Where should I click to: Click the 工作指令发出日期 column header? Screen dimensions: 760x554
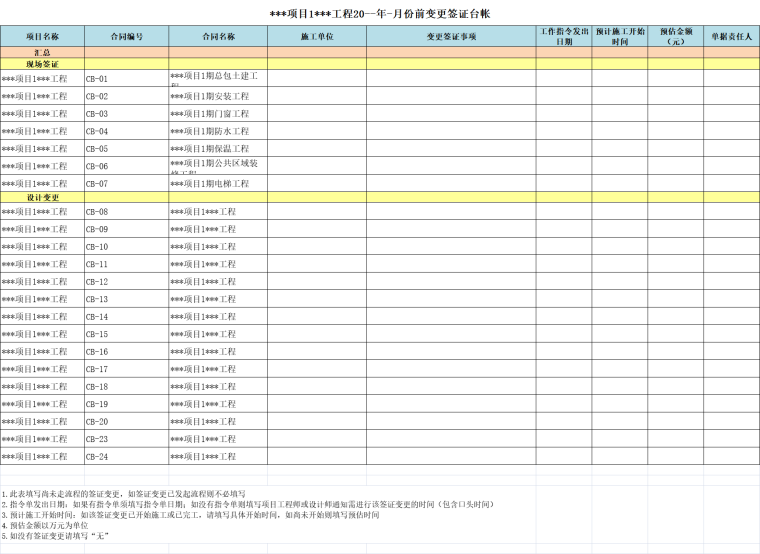[564, 36]
